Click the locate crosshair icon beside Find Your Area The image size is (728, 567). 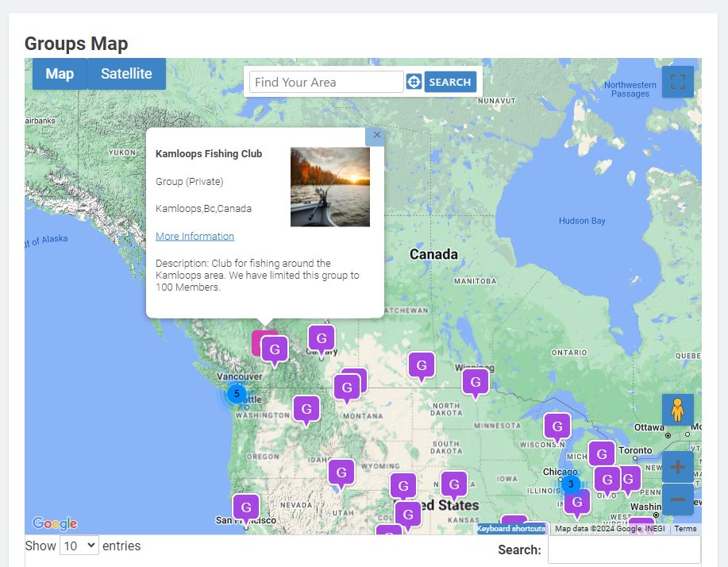tap(414, 81)
